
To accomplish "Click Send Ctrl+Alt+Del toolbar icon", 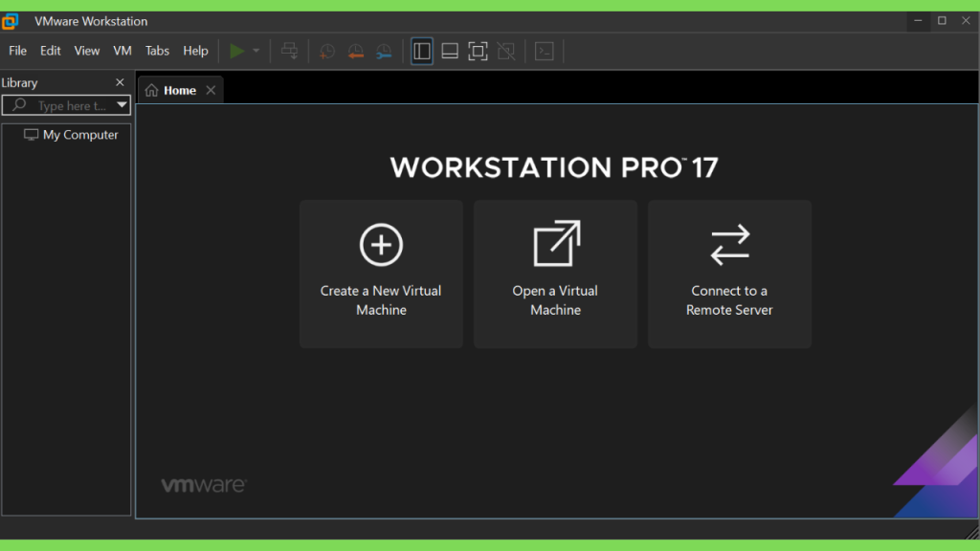I will [x=289, y=52].
